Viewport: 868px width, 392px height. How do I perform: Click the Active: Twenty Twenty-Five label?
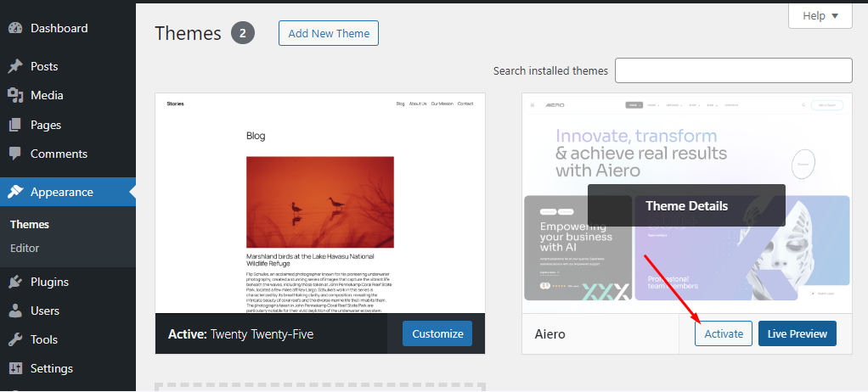click(240, 334)
